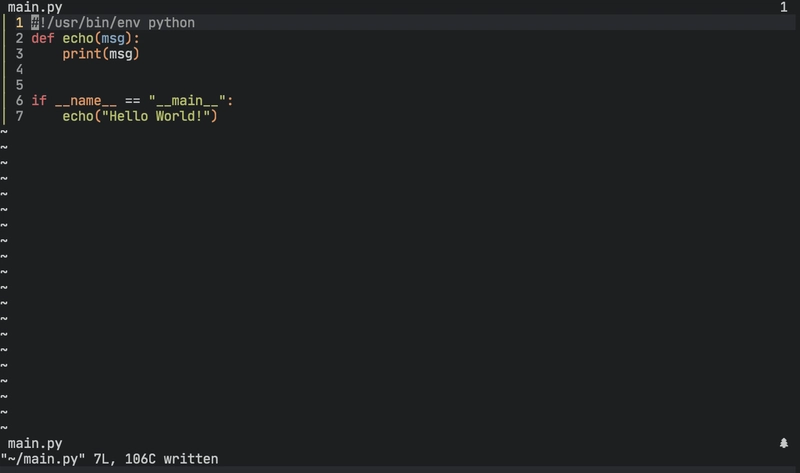Click the "__name__" identifier on line 6
800x473 pixels.
[86, 101]
